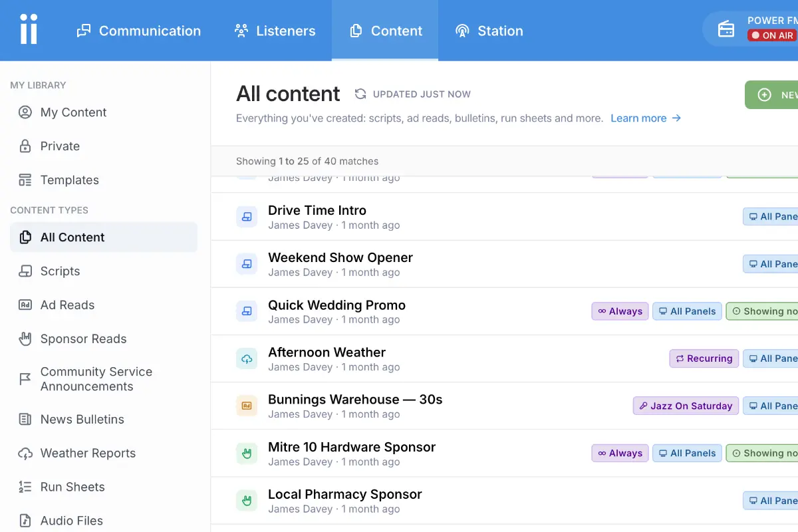Show Ad Reads content type
The height and width of the screenshot is (532, 798).
tap(104, 305)
